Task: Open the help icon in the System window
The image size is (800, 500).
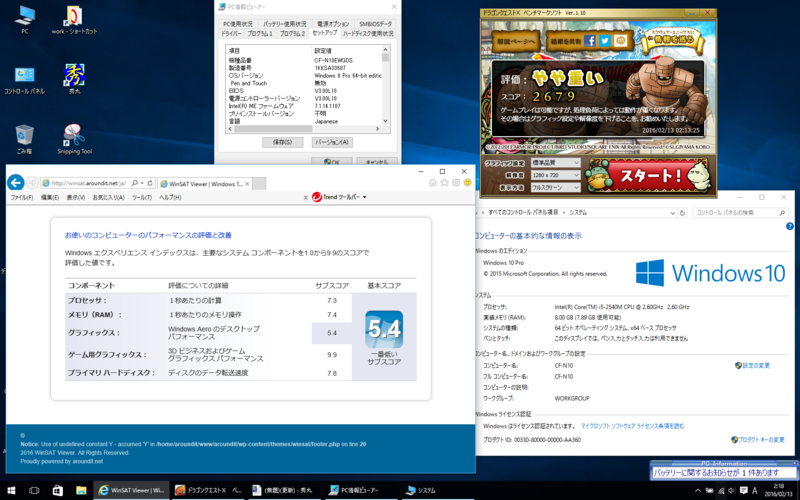Action: point(790,227)
